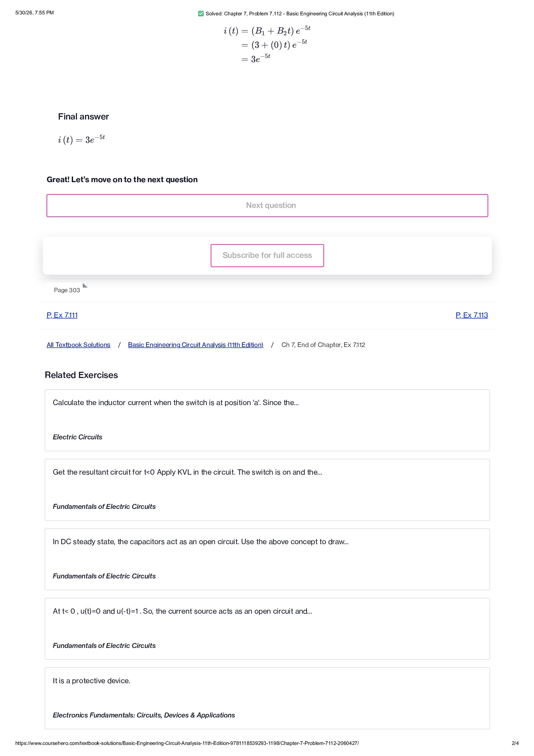Image resolution: width=534 pixels, height=756 pixels.
Task: Click the page corner fold icon
Action: (85, 285)
